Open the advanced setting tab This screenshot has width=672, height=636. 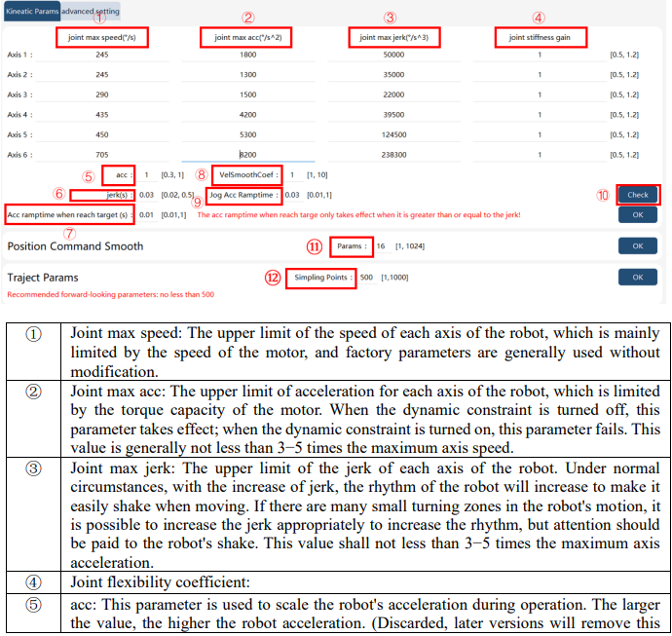tap(91, 11)
